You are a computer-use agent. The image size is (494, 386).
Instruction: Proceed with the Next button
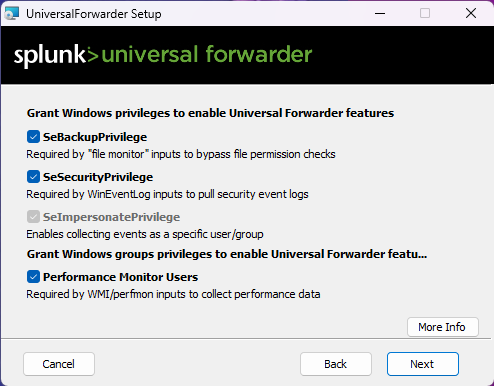click(423, 364)
